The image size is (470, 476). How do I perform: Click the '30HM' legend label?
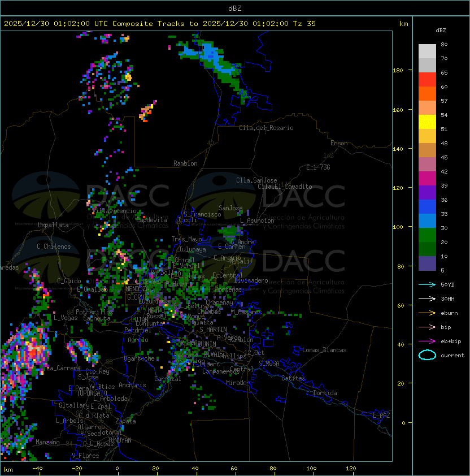pos(447,298)
